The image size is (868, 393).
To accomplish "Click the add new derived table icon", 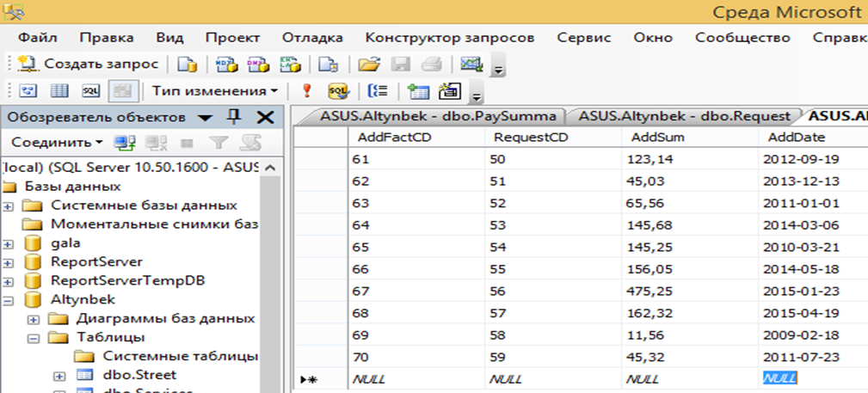I will tap(450, 91).
